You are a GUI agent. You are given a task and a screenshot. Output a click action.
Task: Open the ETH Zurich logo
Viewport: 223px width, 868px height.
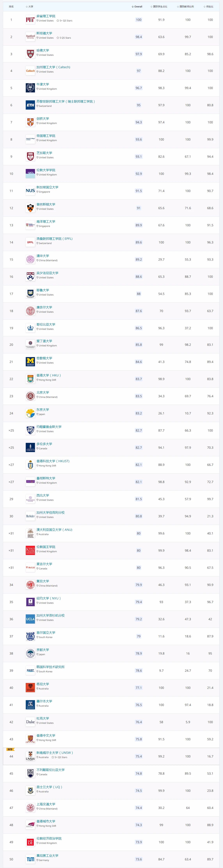(x=30, y=105)
